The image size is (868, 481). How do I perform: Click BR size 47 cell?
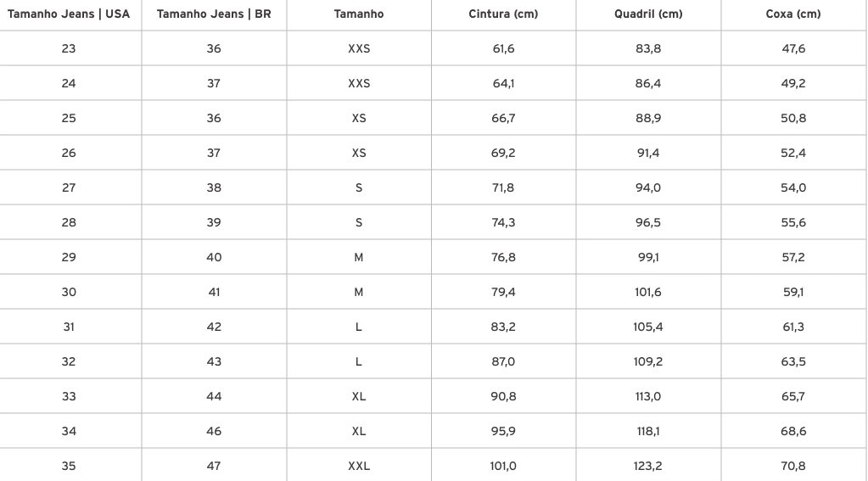[x=214, y=466]
